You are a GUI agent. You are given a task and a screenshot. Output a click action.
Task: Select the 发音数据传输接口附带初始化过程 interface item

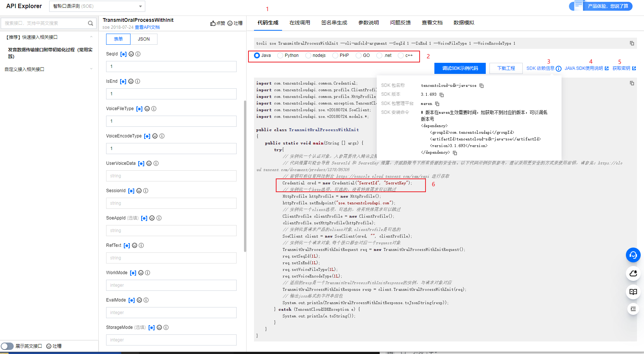(x=50, y=53)
